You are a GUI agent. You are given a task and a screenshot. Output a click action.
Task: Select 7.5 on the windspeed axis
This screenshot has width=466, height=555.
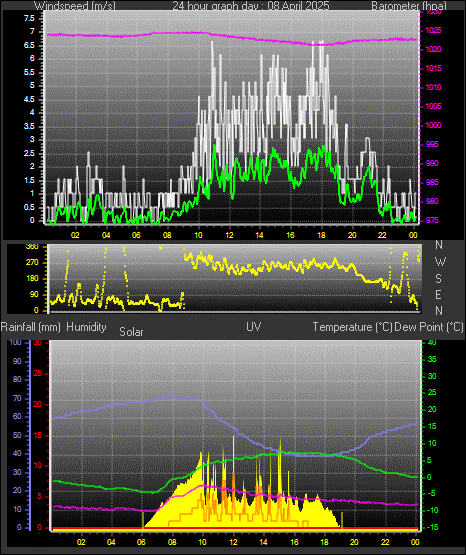point(29,18)
